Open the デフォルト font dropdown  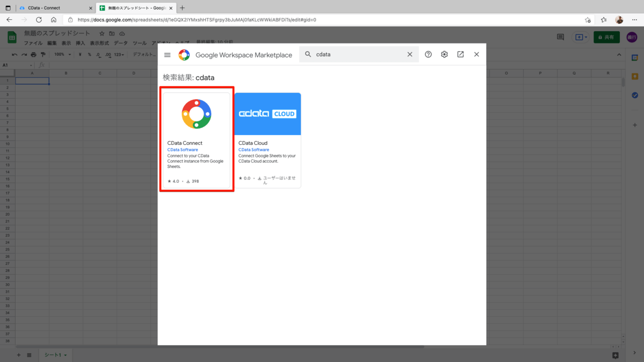click(x=144, y=54)
